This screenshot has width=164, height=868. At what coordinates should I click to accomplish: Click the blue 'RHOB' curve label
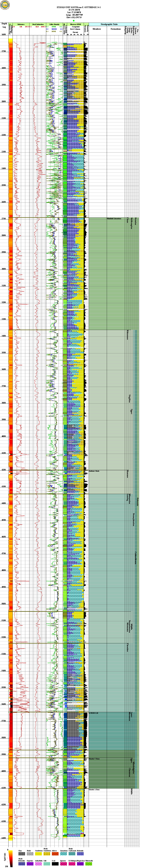coord(54,29)
